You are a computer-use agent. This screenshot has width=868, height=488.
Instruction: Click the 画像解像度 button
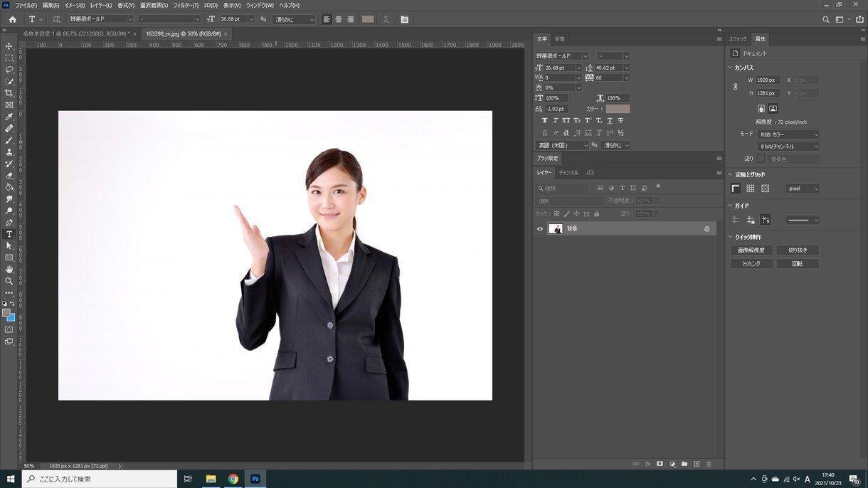751,250
